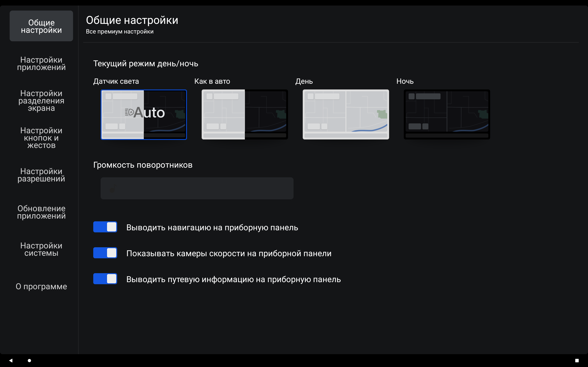Choose the "День" day mode preview

pyautogui.click(x=345, y=114)
